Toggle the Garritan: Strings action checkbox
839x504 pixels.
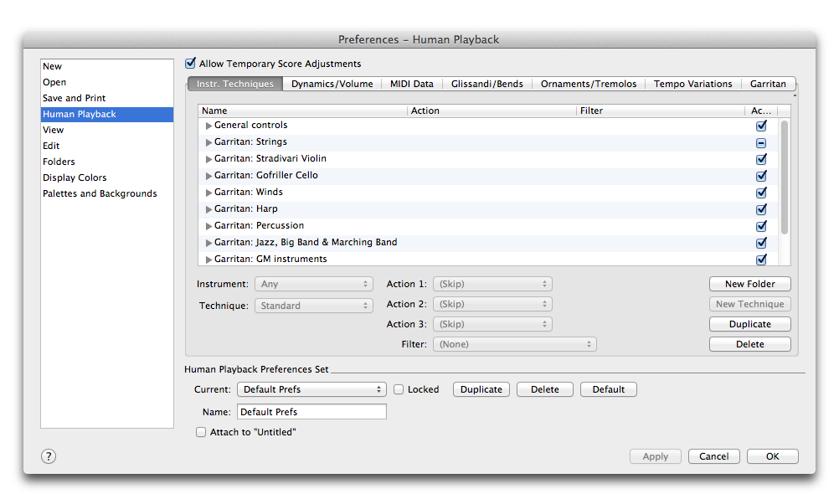pos(761,142)
